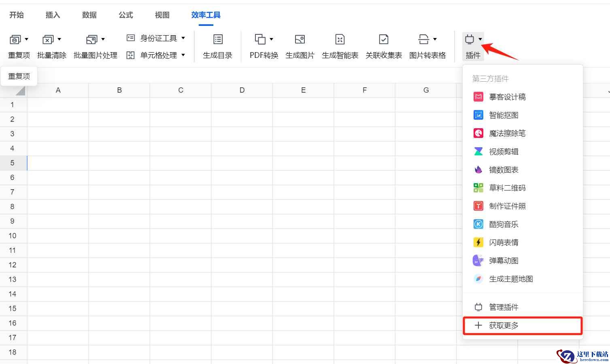This screenshot has height=364, width=610.
Task: Click the 生成目录 icon
Action: pyautogui.click(x=218, y=40)
